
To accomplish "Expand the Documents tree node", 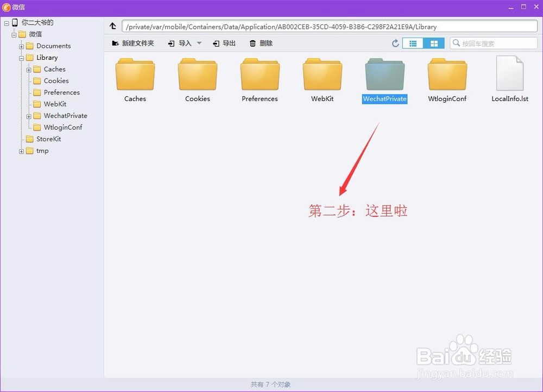I will (x=22, y=46).
